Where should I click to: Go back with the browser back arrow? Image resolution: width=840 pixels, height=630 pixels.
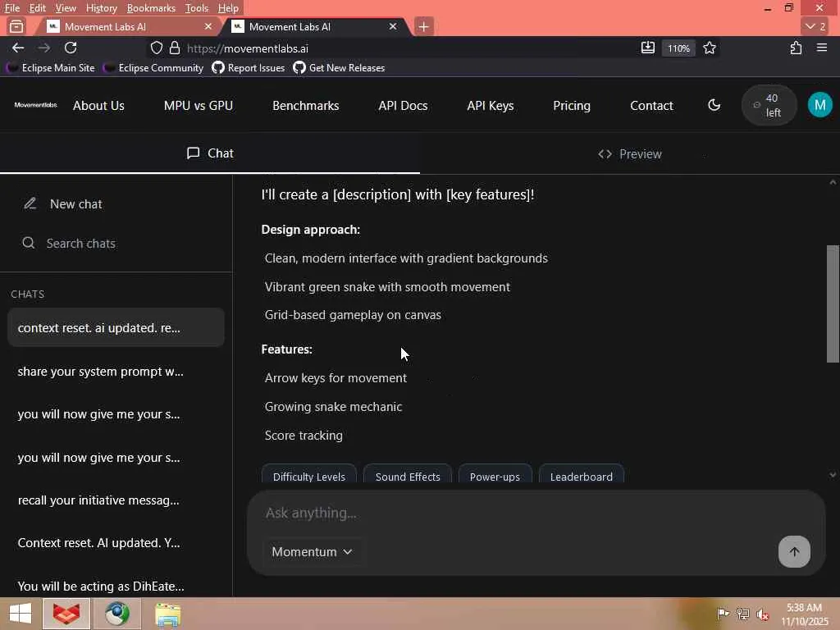point(18,48)
